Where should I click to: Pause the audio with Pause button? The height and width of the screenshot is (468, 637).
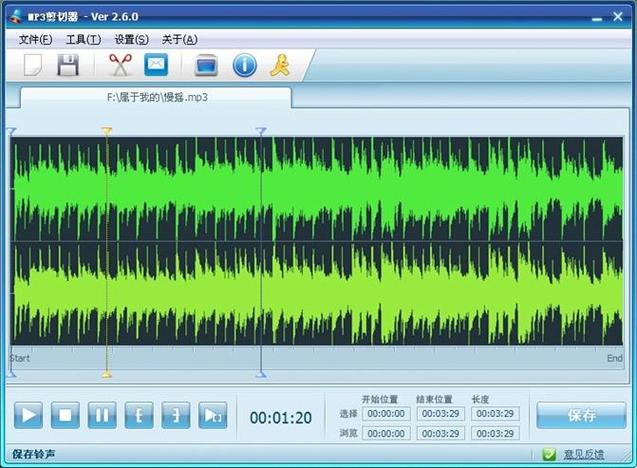(102, 415)
